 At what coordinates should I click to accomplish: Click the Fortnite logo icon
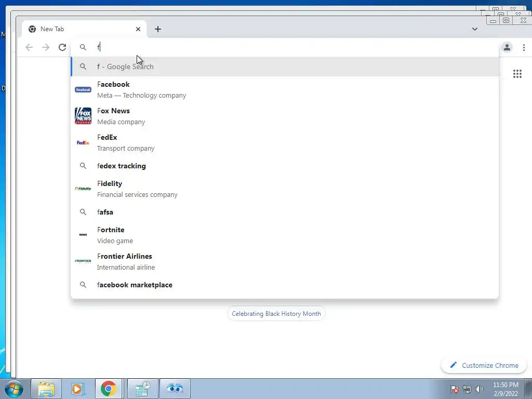point(83,235)
